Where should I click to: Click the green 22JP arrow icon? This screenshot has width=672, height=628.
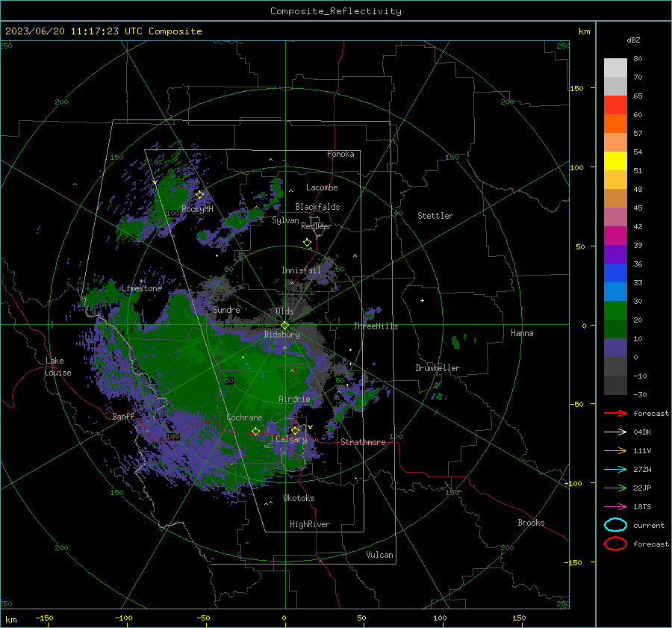click(x=615, y=488)
